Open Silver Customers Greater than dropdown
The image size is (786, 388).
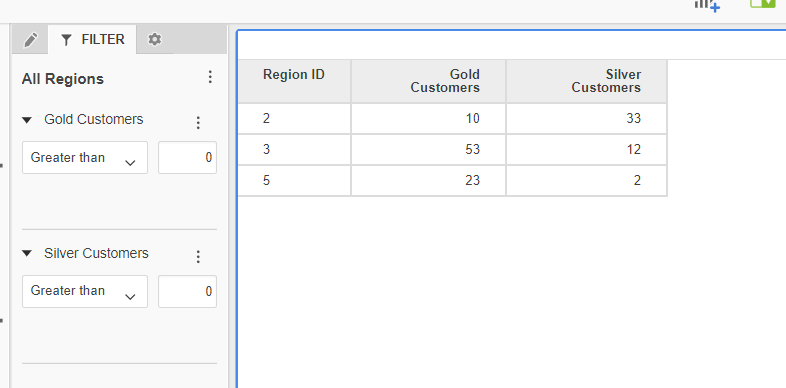click(x=85, y=291)
